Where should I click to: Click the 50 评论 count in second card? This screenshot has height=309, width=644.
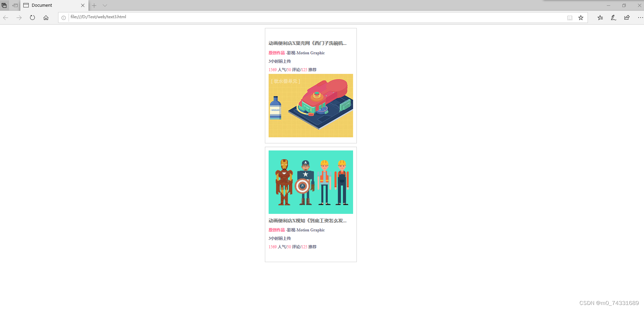(x=293, y=247)
